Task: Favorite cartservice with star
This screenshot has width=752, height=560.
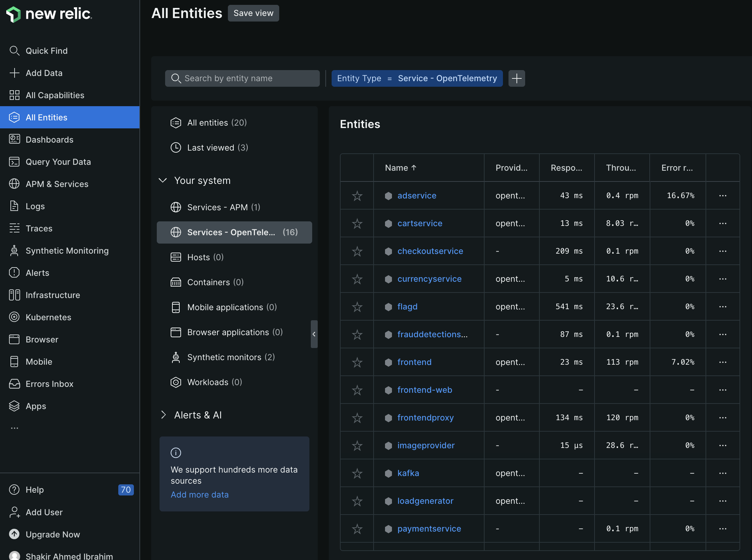Action: 357,223
